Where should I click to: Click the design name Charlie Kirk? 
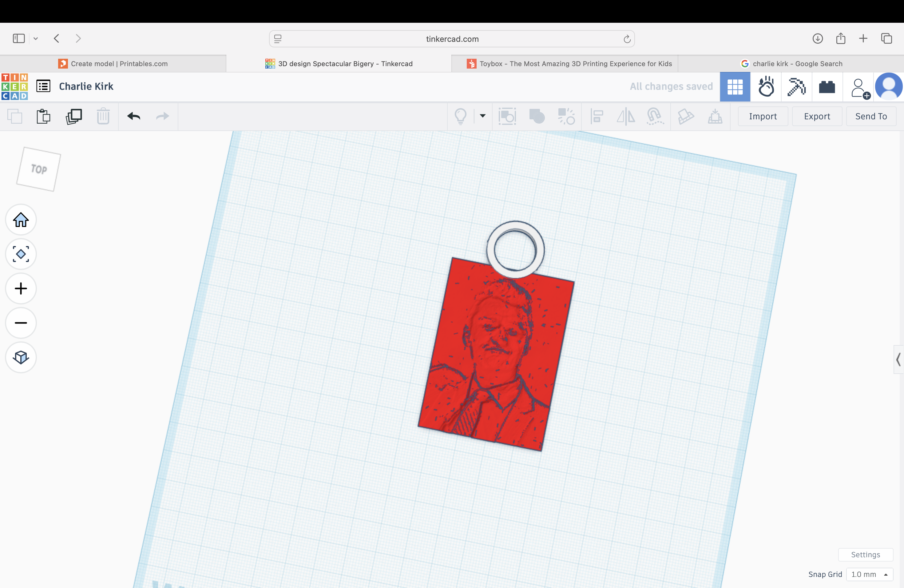pyautogui.click(x=86, y=86)
